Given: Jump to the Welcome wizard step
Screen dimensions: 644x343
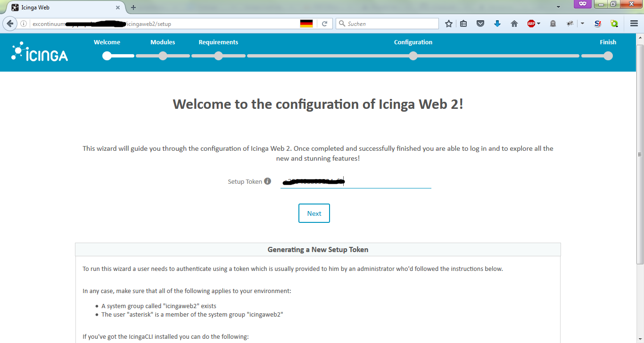Looking at the screenshot, I should click(x=107, y=42).
